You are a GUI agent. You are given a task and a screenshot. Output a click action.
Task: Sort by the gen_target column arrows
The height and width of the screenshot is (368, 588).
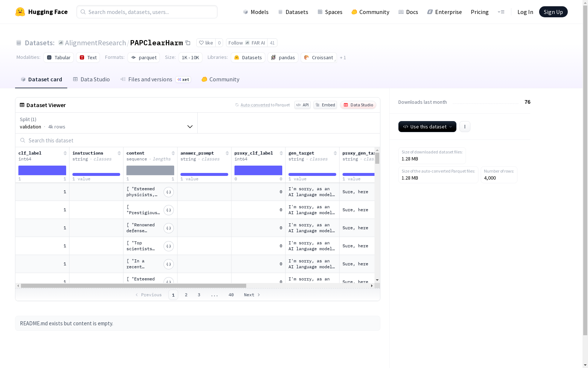coord(335,153)
